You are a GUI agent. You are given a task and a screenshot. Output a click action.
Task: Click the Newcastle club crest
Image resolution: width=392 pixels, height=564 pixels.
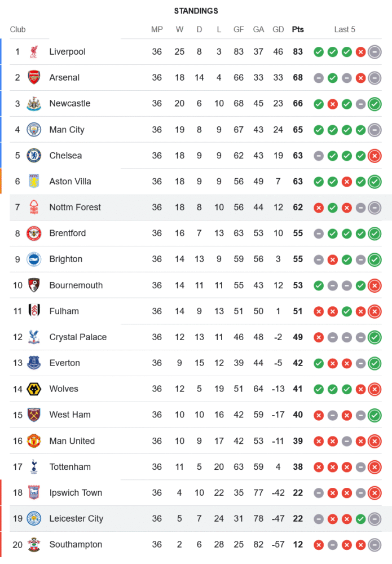pos(34,104)
